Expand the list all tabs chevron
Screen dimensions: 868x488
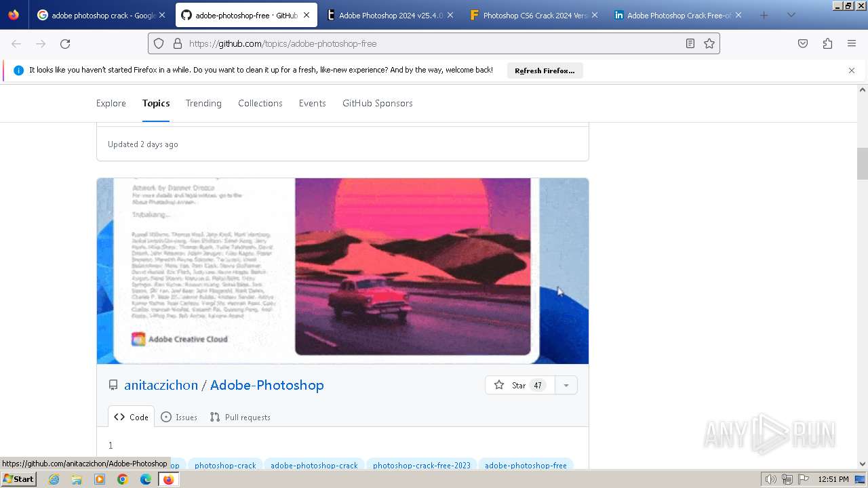[791, 15]
